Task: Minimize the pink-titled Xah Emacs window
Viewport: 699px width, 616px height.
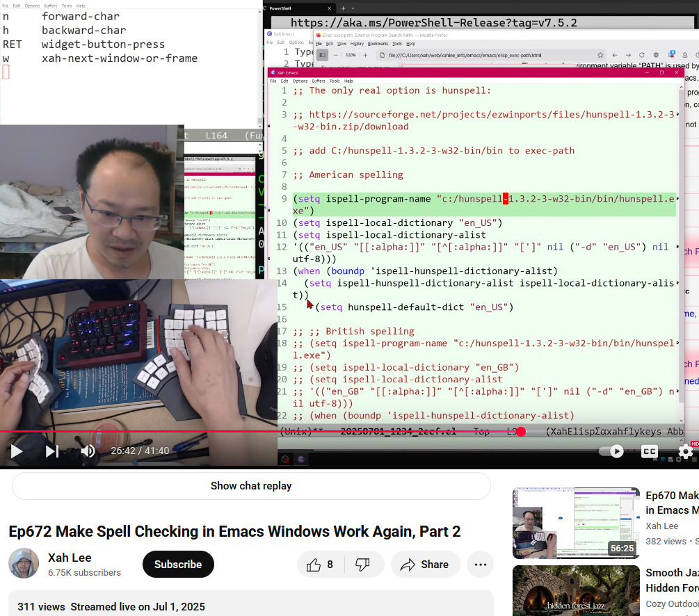Action: [648, 72]
